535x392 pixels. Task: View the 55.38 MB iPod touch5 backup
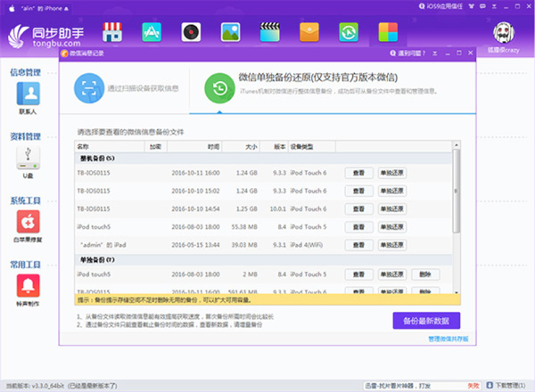(x=358, y=227)
